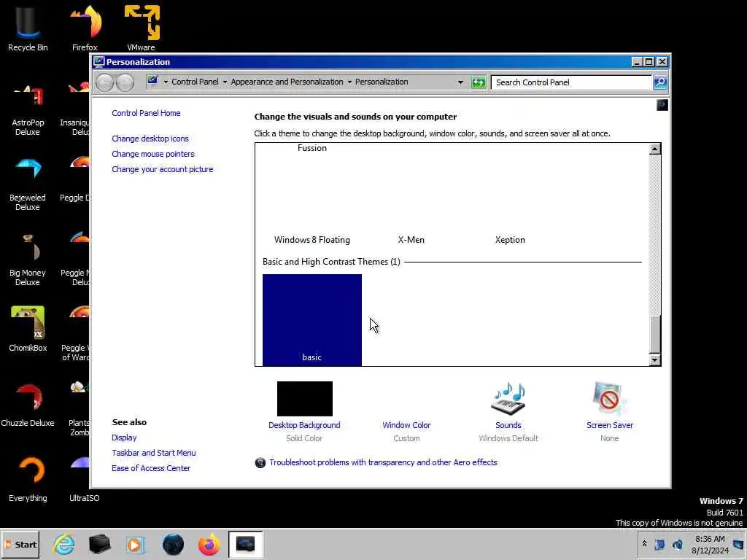
Task: Show hidden system tray icons
Action: coord(645,544)
